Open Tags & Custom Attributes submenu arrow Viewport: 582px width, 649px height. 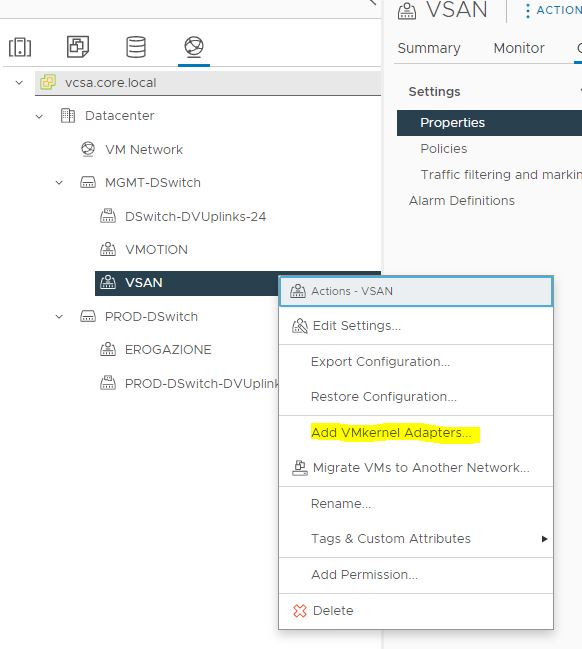point(544,539)
